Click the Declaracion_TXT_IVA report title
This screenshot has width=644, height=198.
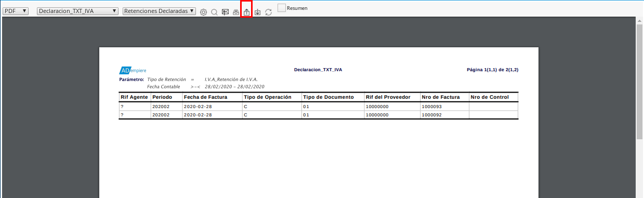318,70
